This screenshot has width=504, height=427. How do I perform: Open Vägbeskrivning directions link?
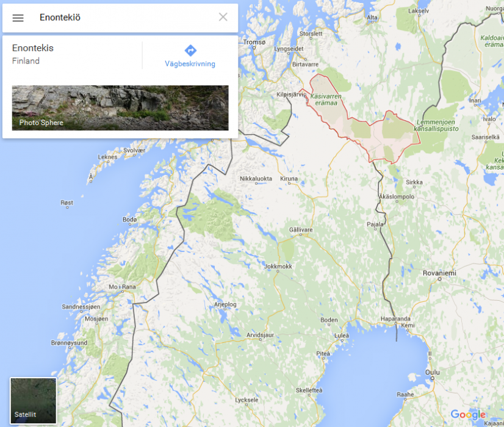tap(190, 63)
